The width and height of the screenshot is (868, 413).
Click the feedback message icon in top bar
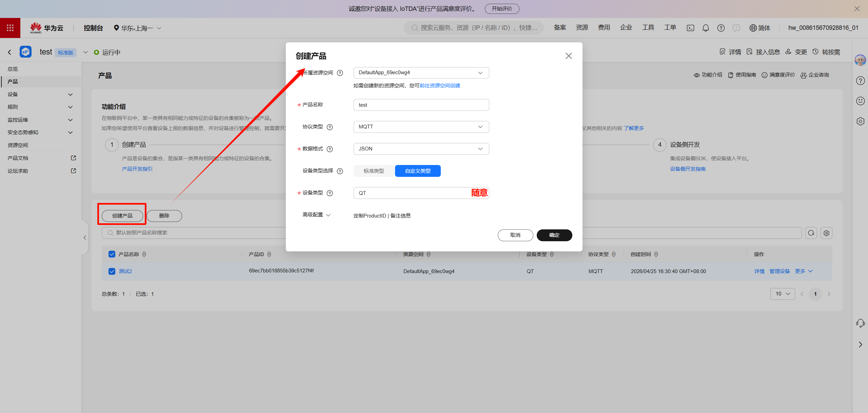736,28
